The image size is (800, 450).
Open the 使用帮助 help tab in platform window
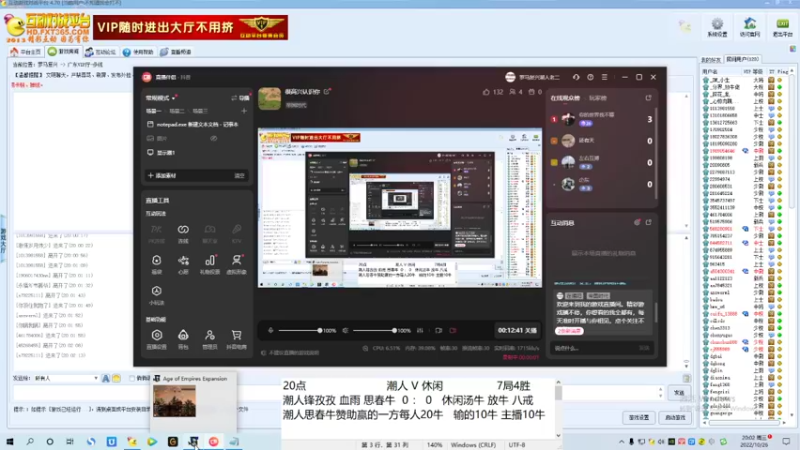click(138, 52)
